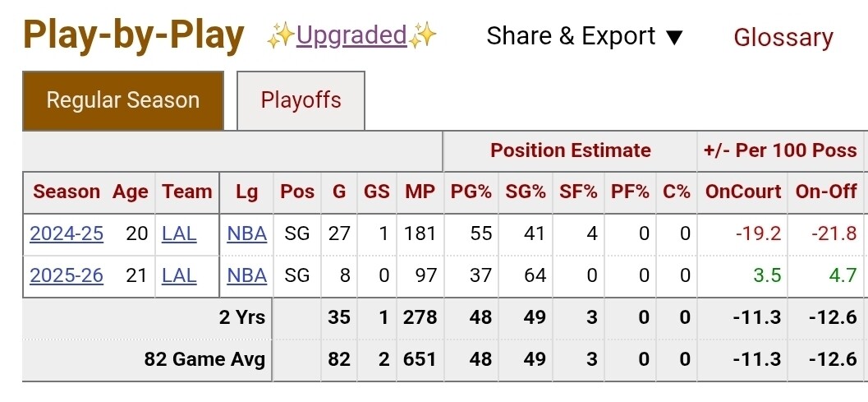This screenshot has width=868, height=402.
Task: Sort by the SG% column header
Action: click(x=526, y=192)
